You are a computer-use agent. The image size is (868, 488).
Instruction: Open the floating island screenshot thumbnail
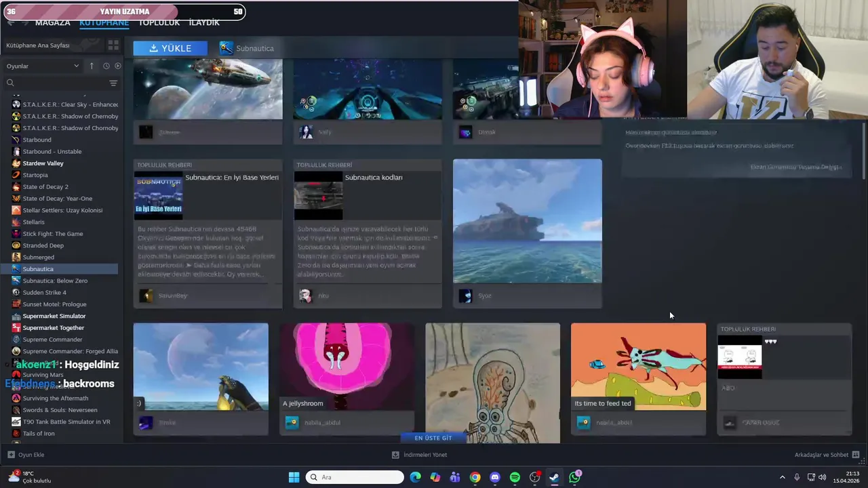pyautogui.click(x=527, y=221)
